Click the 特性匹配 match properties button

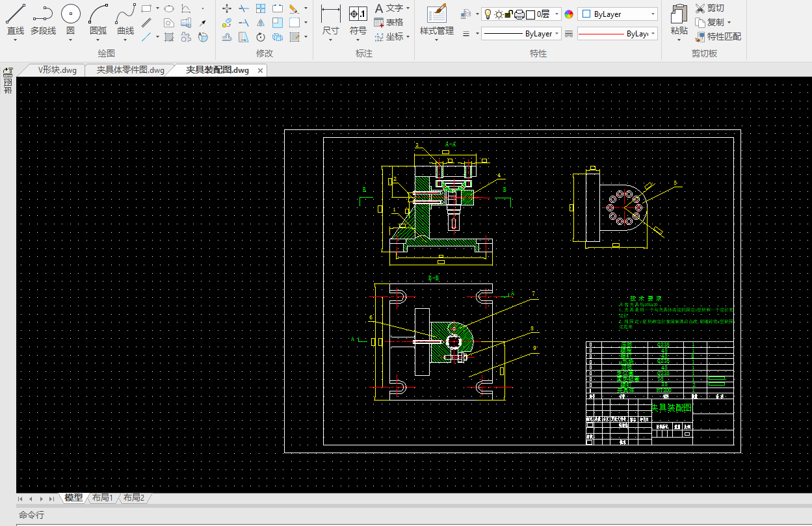click(x=718, y=36)
